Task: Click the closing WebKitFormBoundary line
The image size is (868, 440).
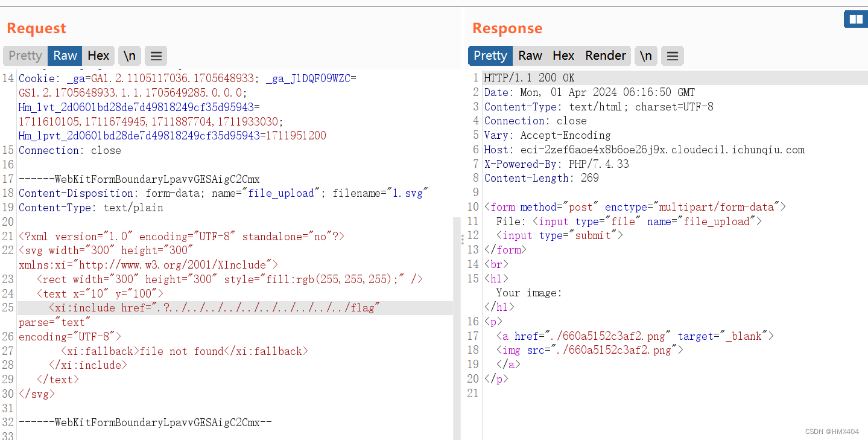Action: [x=145, y=422]
